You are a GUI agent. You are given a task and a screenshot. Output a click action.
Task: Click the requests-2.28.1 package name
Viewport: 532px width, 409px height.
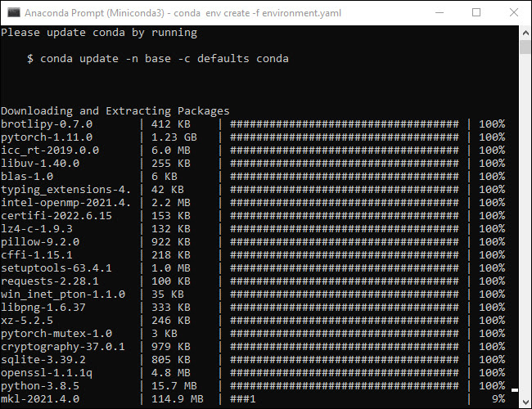coord(50,281)
